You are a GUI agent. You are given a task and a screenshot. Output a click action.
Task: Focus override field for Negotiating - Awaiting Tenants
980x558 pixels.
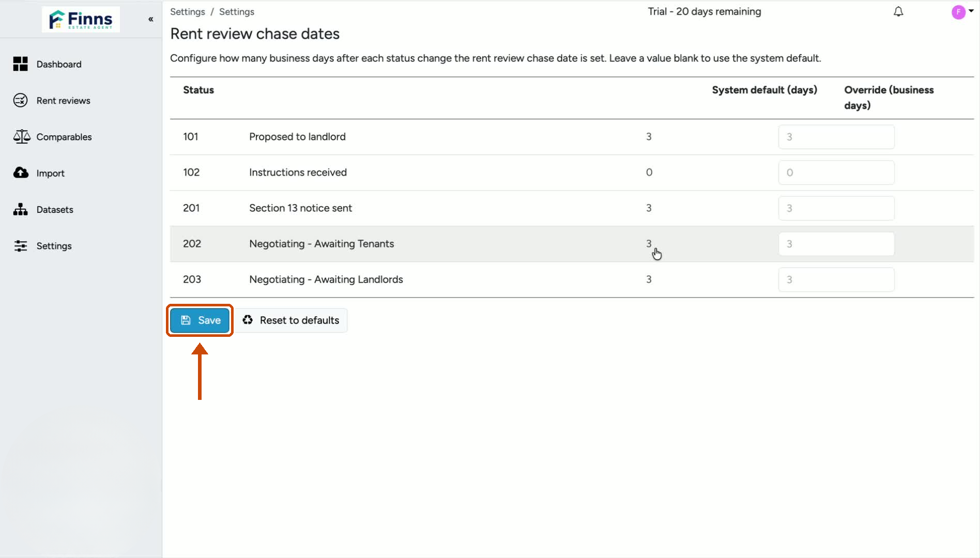pyautogui.click(x=836, y=244)
